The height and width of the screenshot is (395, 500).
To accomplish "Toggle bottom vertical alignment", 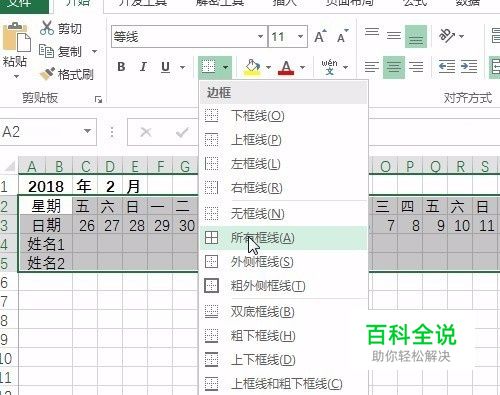I will coord(416,36).
